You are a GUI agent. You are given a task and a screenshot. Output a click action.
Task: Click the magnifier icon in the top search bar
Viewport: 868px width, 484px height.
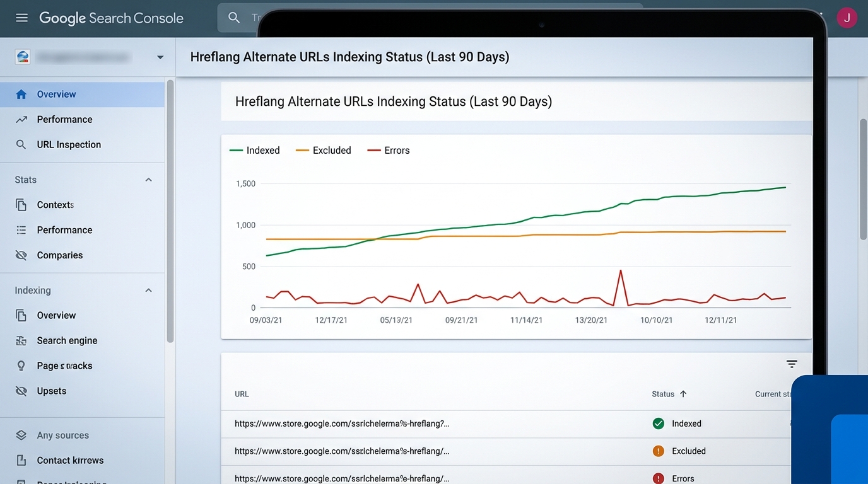(x=234, y=18)
